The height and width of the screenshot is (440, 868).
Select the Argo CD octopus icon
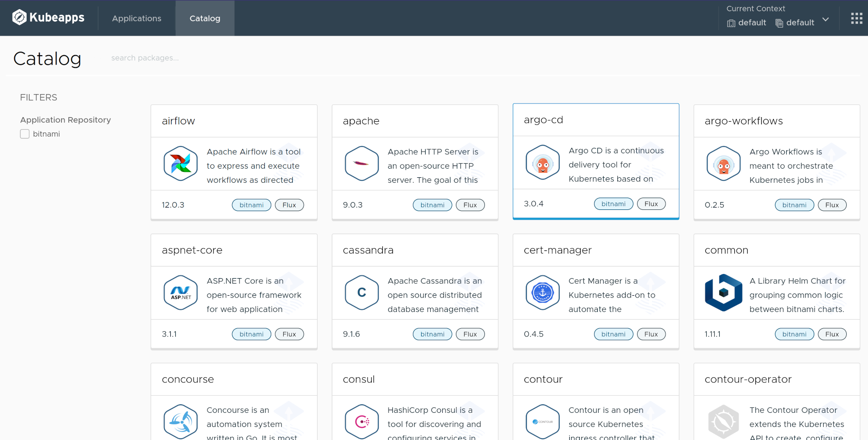[542, 162]
